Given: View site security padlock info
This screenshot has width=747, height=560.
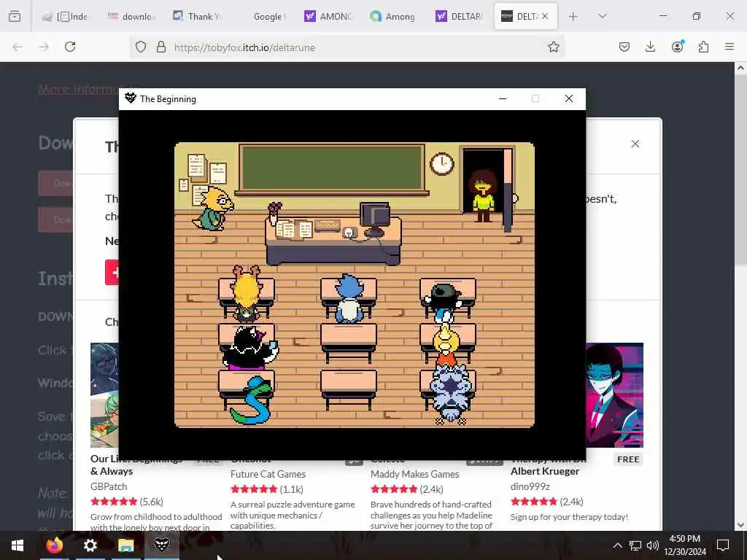Looking at the screenshot, I should (161, 47).
